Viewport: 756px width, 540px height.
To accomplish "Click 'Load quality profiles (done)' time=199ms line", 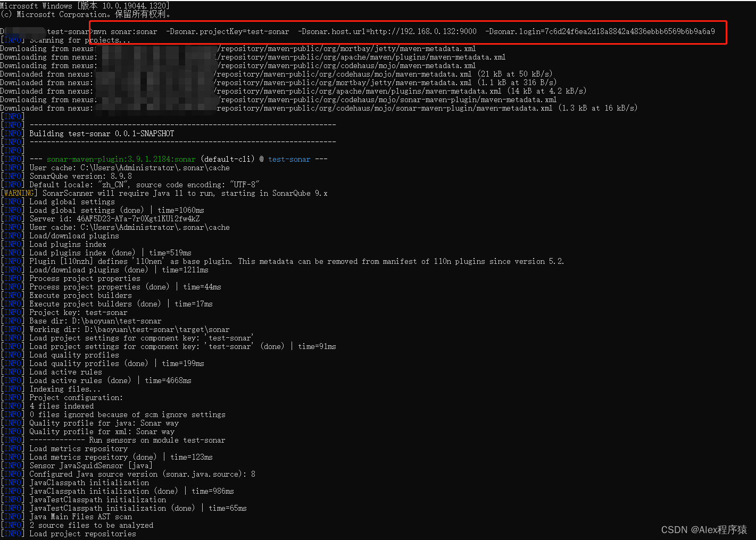I will (103, 363).
